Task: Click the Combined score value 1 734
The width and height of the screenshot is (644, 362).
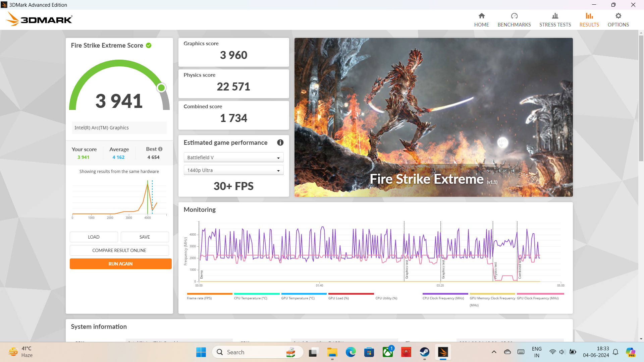Action: 233,118
